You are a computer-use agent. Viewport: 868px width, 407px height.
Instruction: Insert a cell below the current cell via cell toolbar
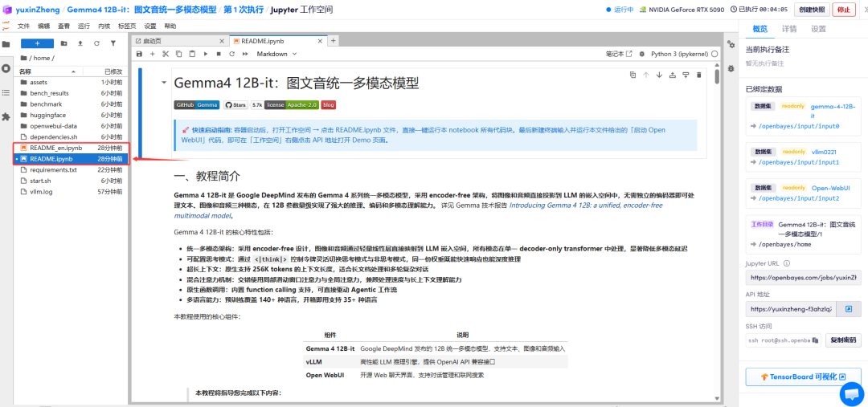click(686, 75)
